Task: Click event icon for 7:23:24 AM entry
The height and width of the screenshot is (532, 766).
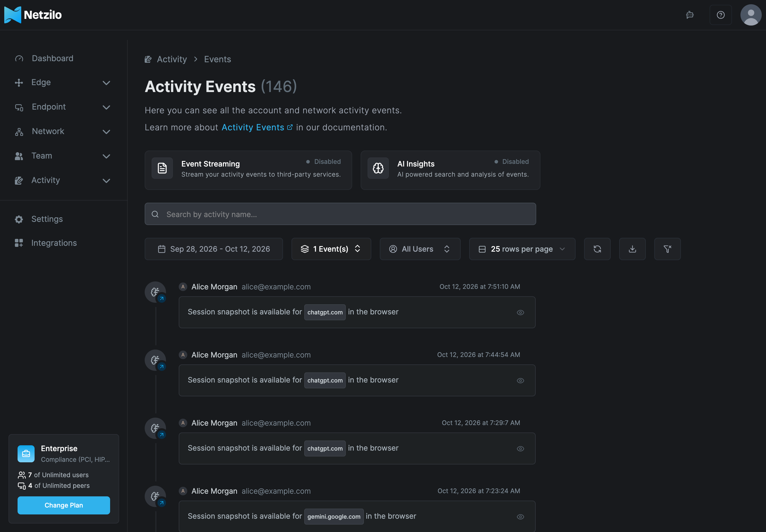Action: coord(155,496)
